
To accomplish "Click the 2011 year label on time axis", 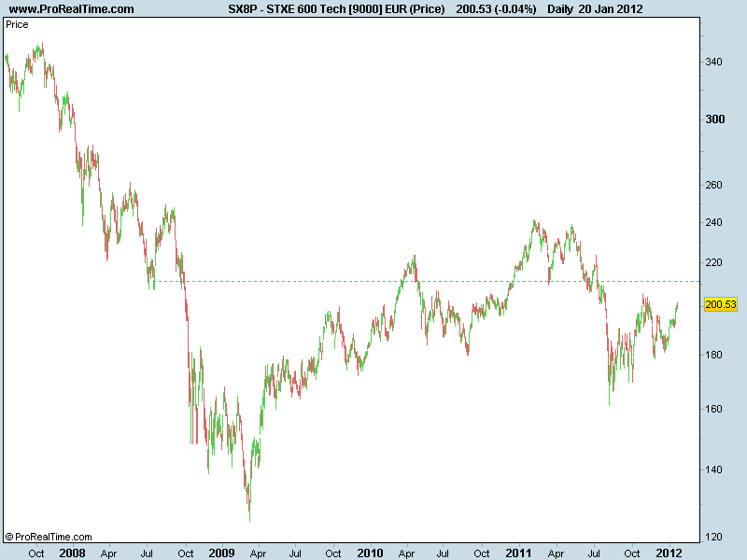I will [518, 553].
